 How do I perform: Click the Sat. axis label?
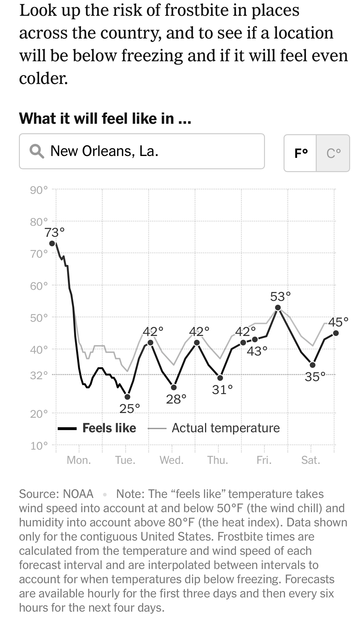pyautogui.click(x=311, y=460)
